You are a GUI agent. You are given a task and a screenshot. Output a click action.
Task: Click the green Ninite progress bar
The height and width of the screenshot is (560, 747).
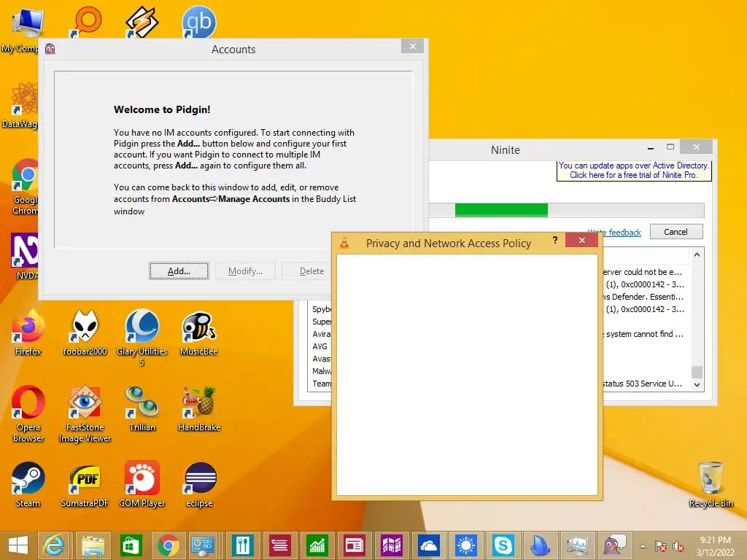coord(501,210)
